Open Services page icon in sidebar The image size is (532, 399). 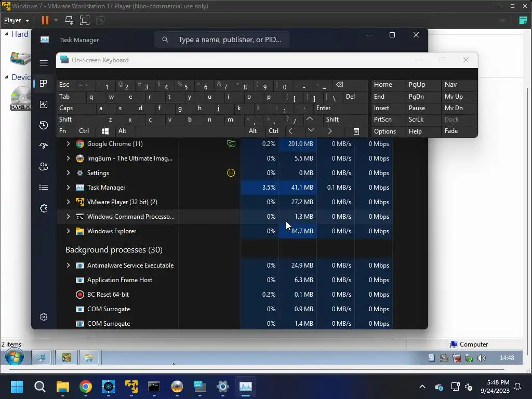coord(44,208)
